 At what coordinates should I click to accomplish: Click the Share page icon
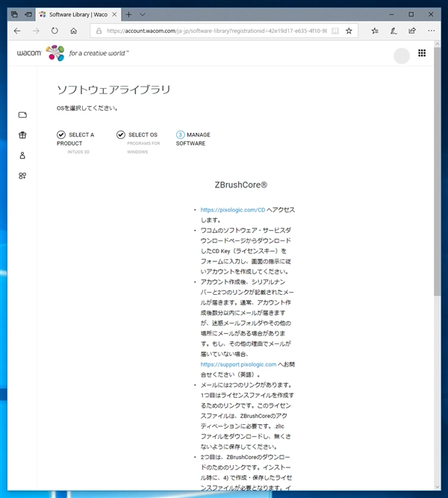click(x=412, y=31)
